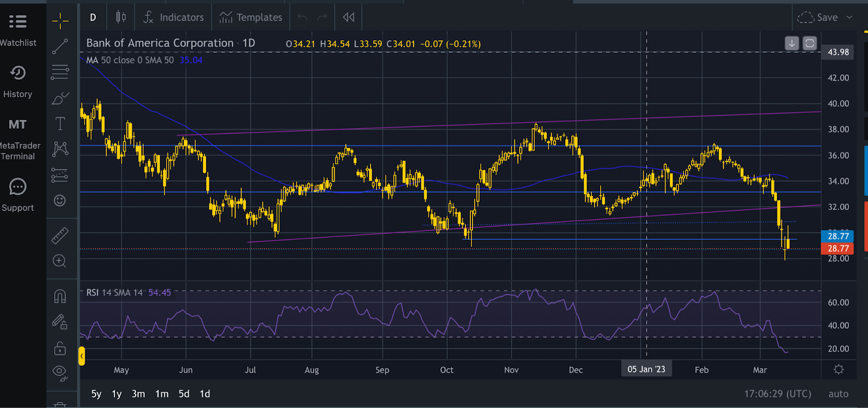Open the Indicators dialog

[x=174, y=17]
